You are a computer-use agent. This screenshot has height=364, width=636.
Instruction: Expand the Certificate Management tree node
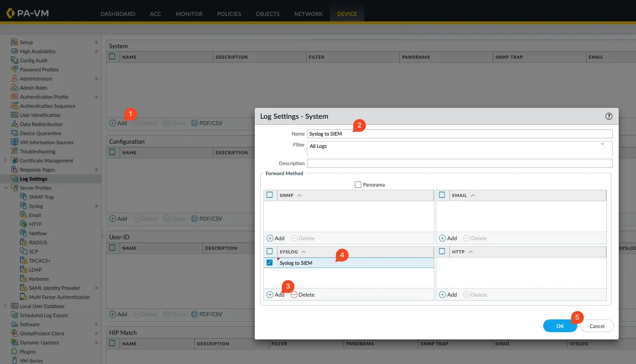click(5, 161)
